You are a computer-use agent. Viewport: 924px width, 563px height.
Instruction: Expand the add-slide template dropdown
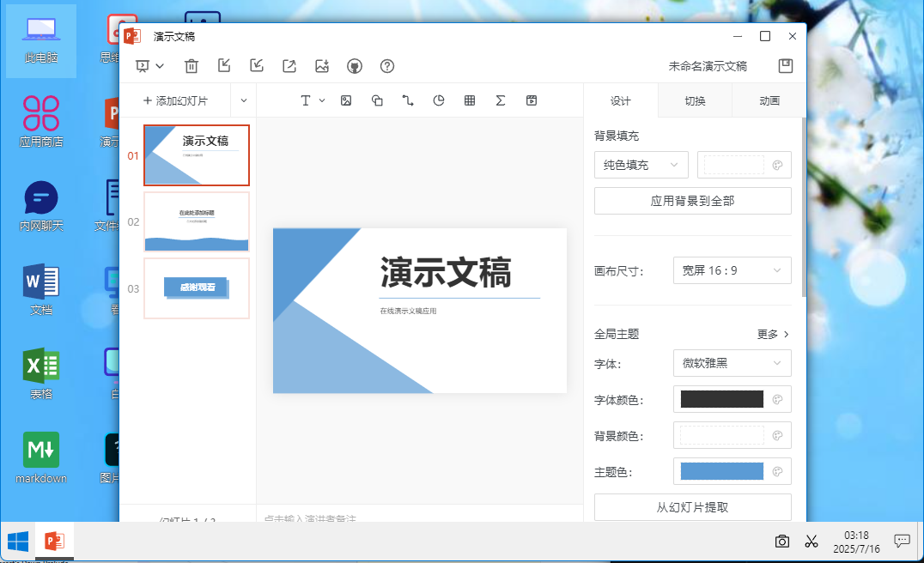coord(243,100)
